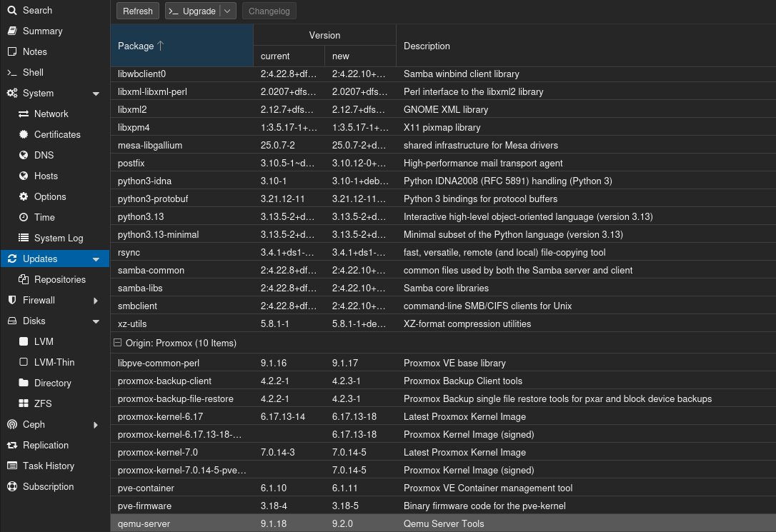Click the Ceph logo icon

pyautogui.click(x=12, y=424)
